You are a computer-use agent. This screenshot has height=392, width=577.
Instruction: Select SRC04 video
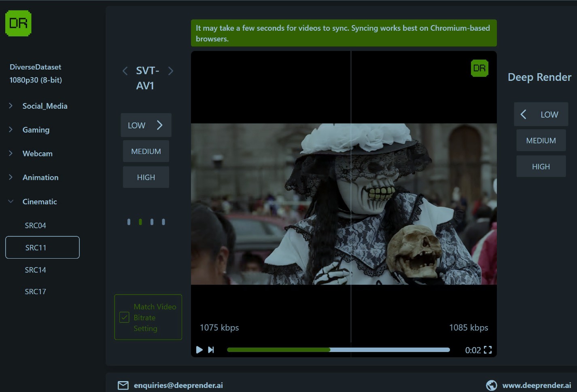36,226
